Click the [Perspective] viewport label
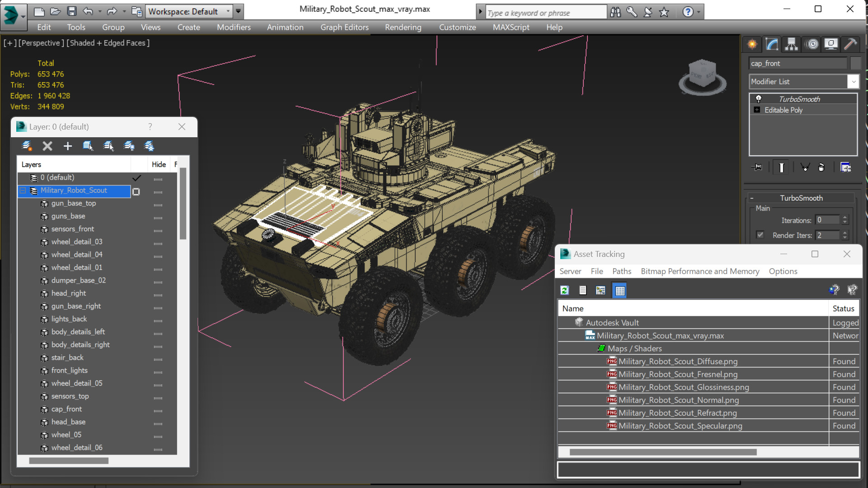 (x=41, y=43)
